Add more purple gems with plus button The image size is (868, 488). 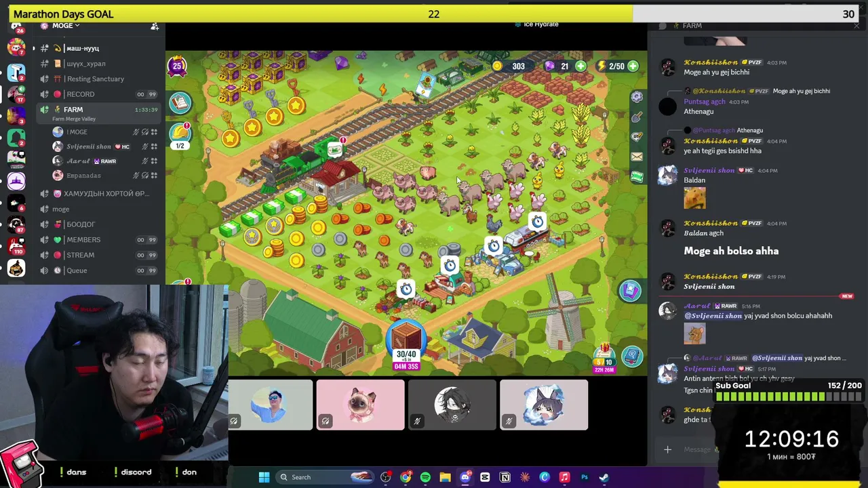click(x=581, y=66)
